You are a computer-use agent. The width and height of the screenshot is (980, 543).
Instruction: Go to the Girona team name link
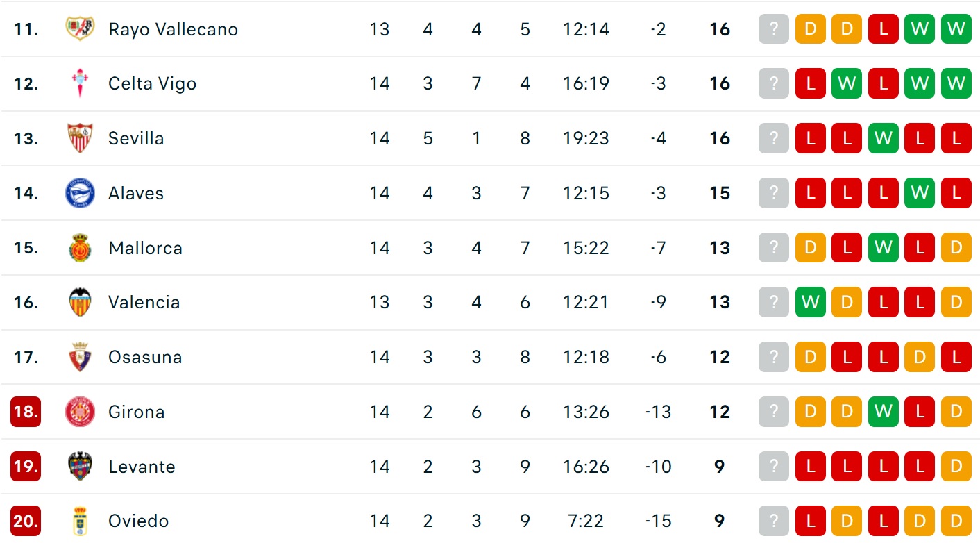click(136, 412)
